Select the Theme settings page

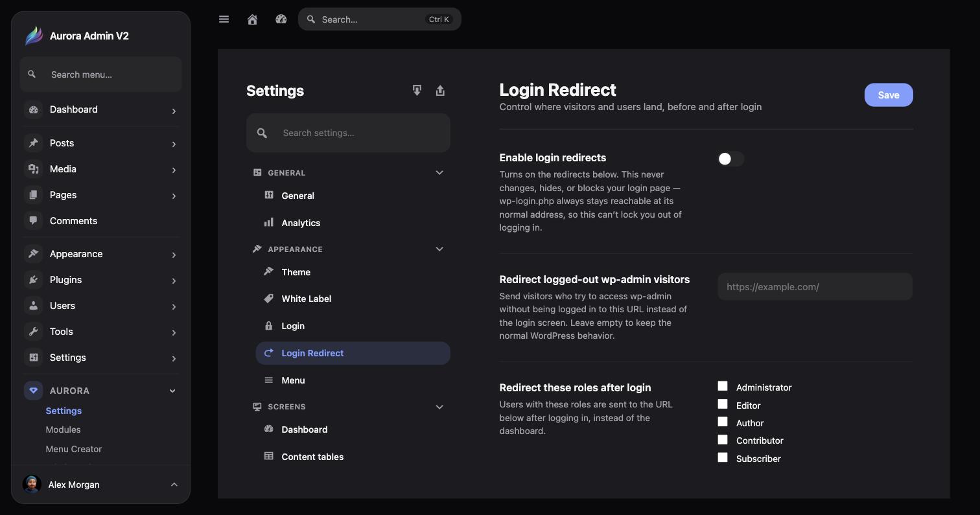coord(353,272)
